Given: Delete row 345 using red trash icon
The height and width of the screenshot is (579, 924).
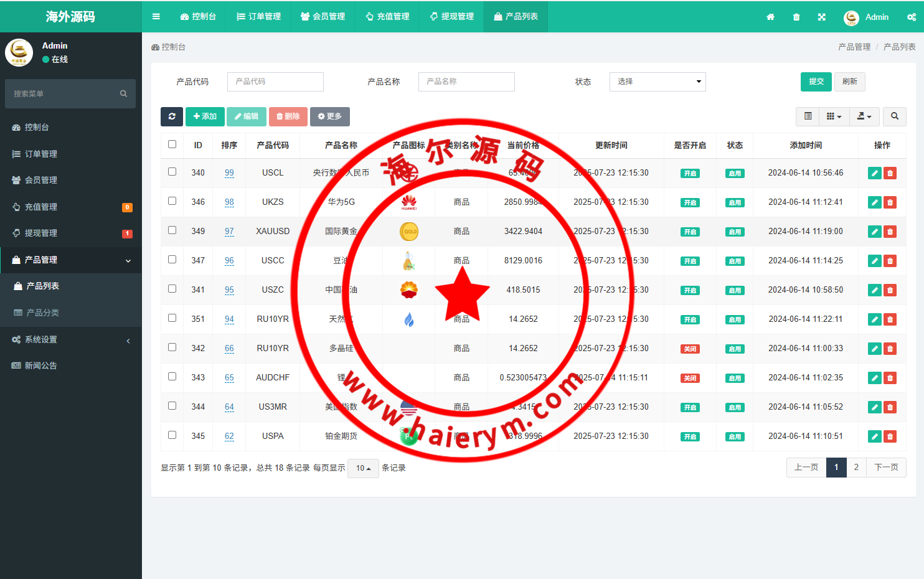Looking at the screenshot, I should (x=890, y=436).
